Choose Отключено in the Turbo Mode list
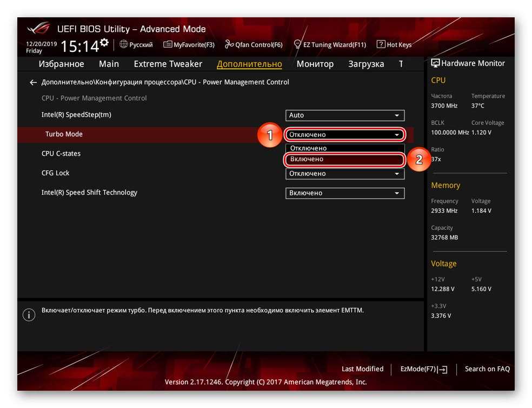 [345, 148]
